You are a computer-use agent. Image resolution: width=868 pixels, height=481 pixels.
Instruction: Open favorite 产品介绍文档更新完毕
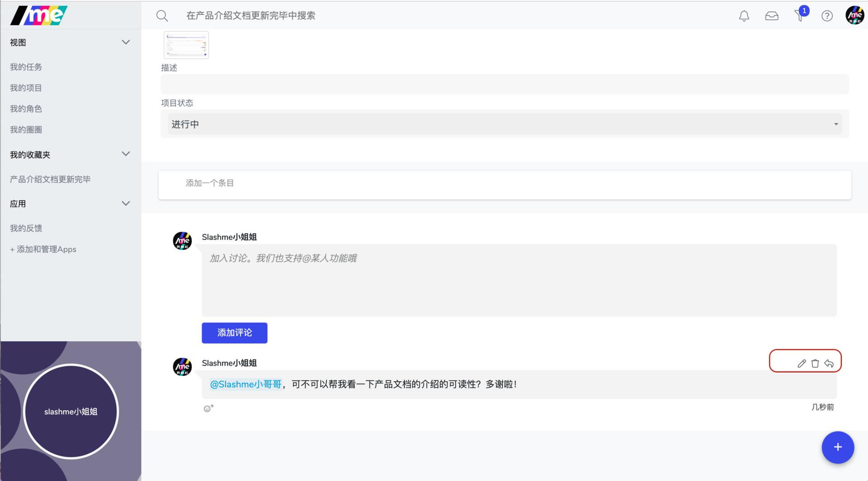pyautogui.click(x=50, y=179)
